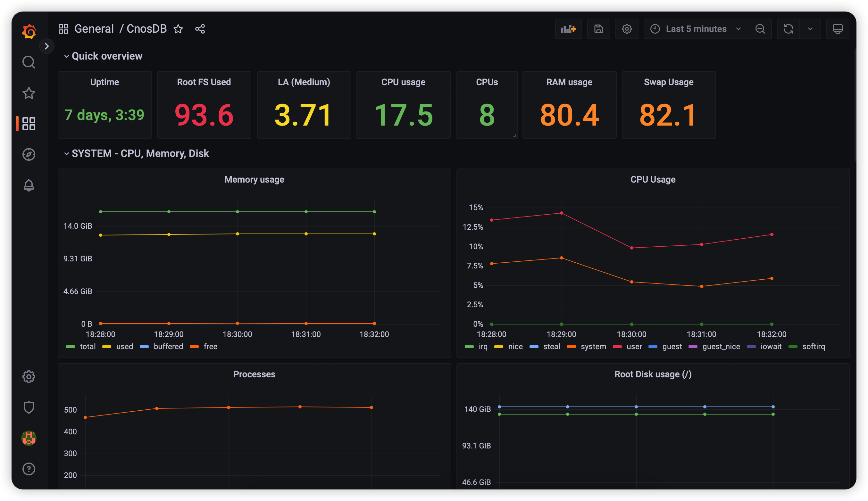This screenshot has width=868, height=501.
Task: Select General in the breadcrumb
Action: 94,29
